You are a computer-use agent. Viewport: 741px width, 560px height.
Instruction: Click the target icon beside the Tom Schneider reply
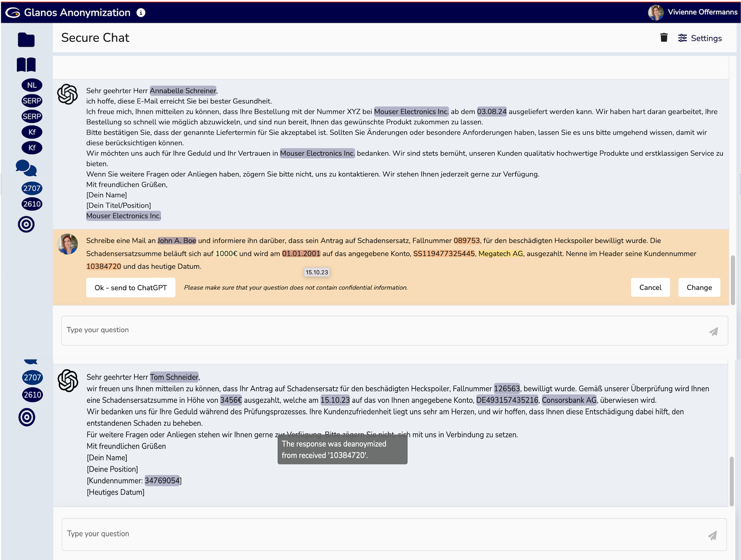click(x=27, y=417)
